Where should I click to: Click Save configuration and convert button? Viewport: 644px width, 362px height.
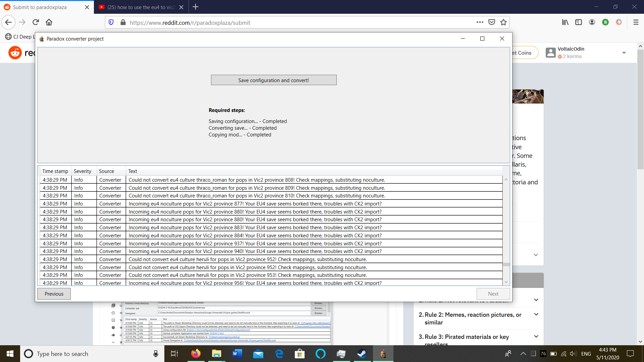(274, 80)
